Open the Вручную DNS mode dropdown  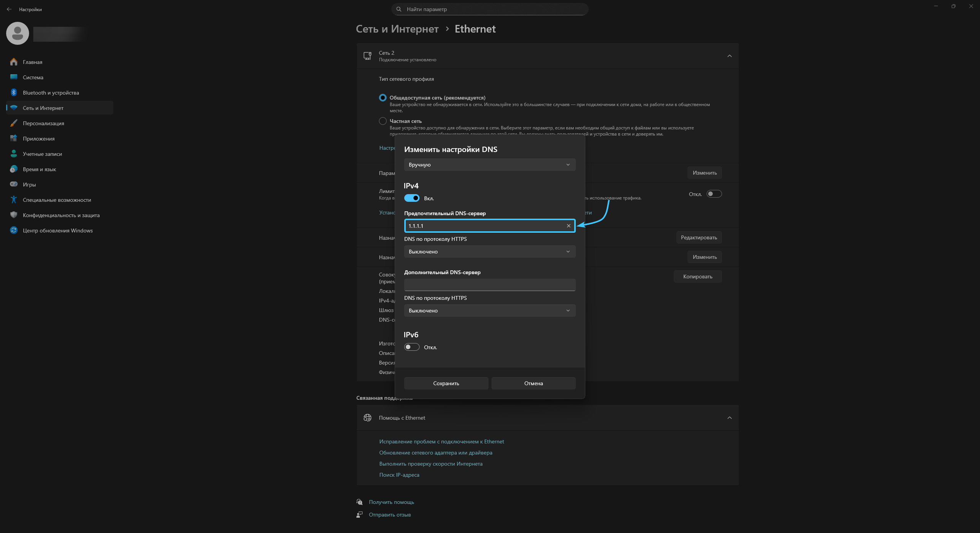tap(490, 165)
